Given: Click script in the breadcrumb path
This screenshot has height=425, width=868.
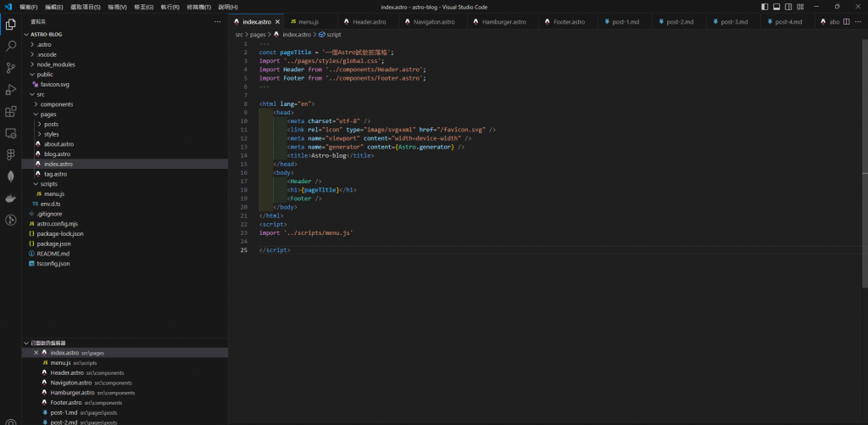Looking at the screenshot, I should pos(332,35).
